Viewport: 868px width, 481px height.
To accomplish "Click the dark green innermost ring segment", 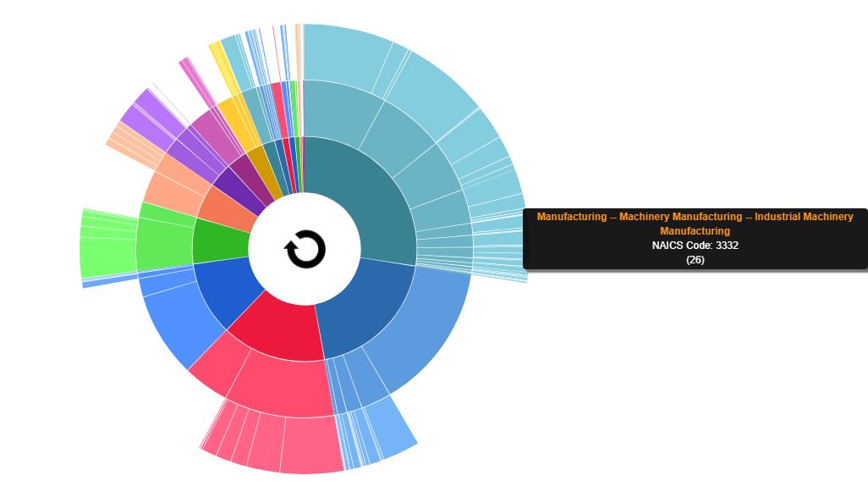I will [220, 243].
